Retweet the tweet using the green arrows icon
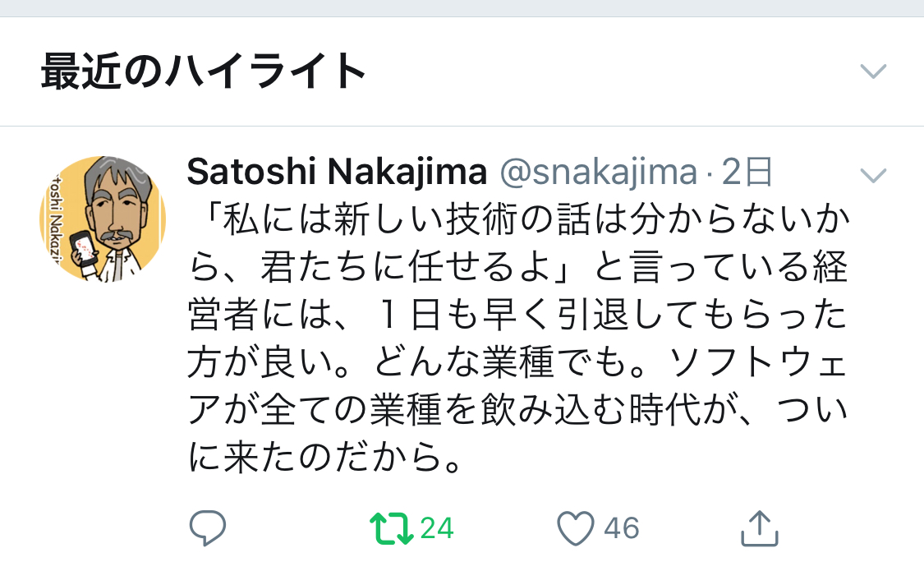Screen dimensions: 924x571 391,529
